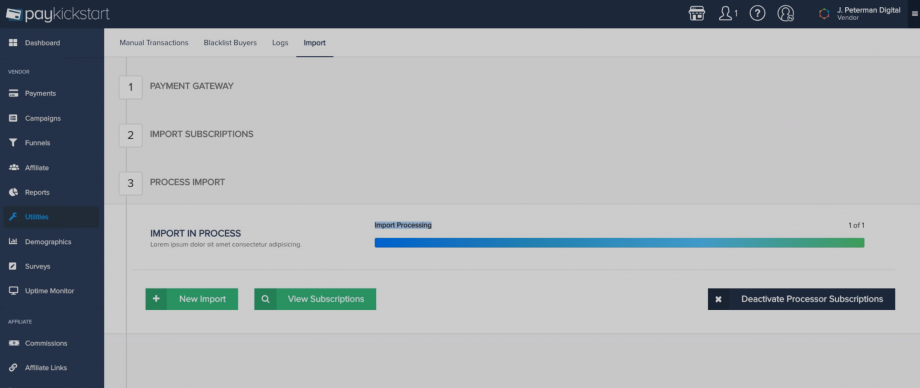Click the Funnels filter icon

tap(13, 143)
